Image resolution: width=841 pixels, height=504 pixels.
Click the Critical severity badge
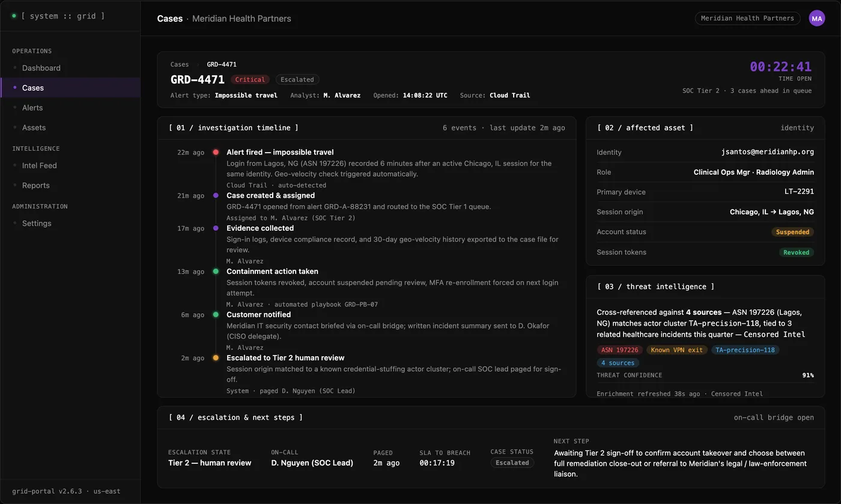[250, 79]
